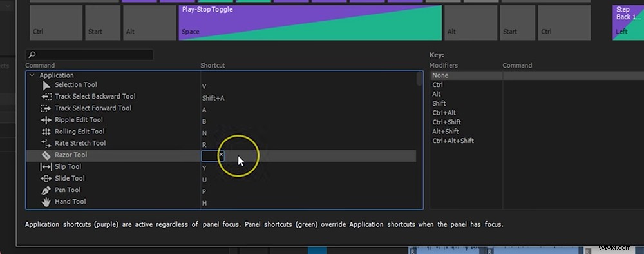
Task: Click the Slide Tool row label
Action: [x=70, y=179]
